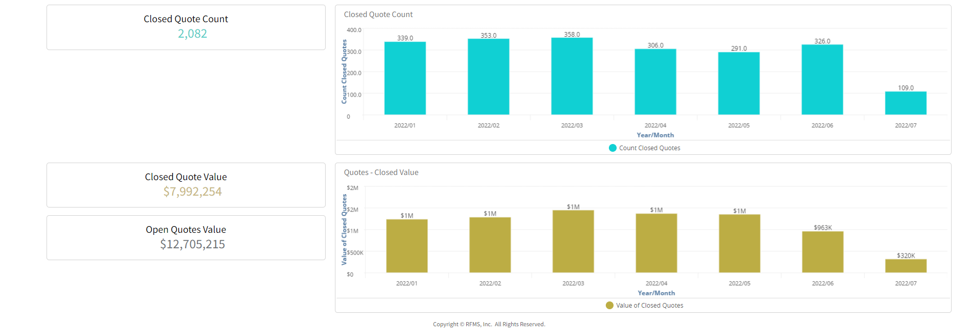Click the Quotes - Closed Value chart title

(381, 172)
